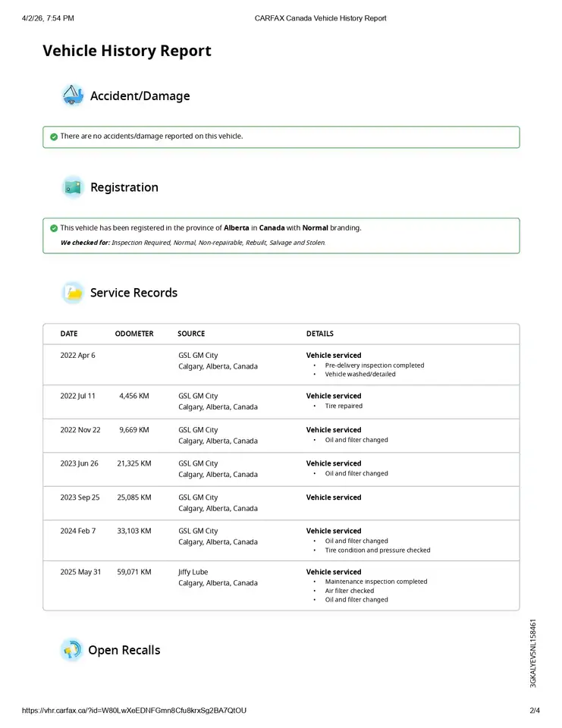Click green checkmark beside registration message
Screen dimensions: 562x728
[x=54, y=228]
